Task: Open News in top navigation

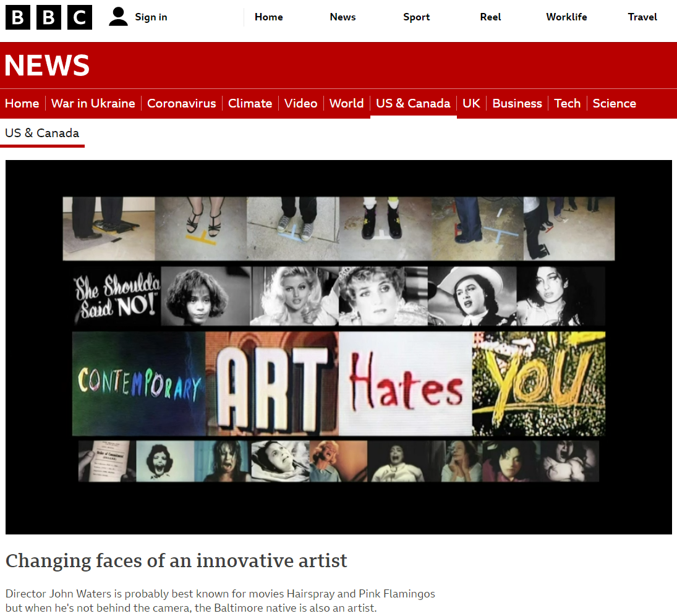Action: click(343, 17)
